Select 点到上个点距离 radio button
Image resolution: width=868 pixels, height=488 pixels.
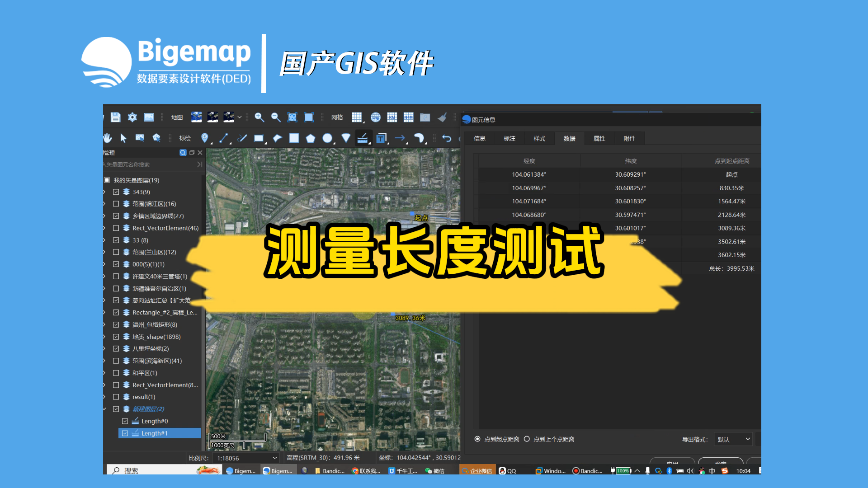[x=527, y=439]
